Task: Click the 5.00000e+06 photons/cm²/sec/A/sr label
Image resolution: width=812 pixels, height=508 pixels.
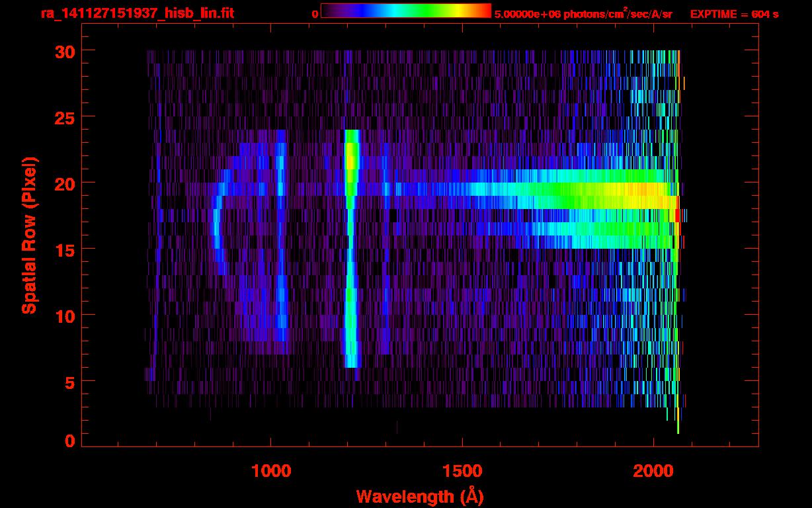Action: 583,14
